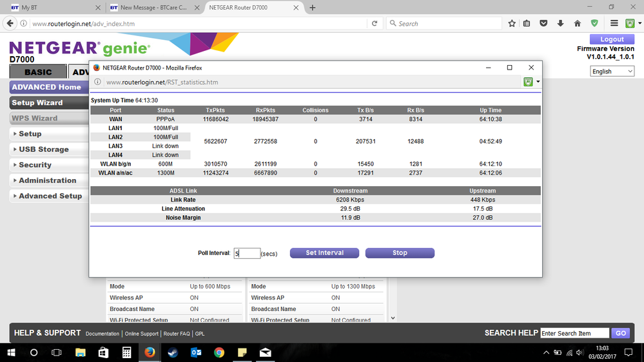Viewport: 644px width, 362px height.
Task: Open the Action Center notification icon
Action: pyautogui.click(x=629, y=352)
